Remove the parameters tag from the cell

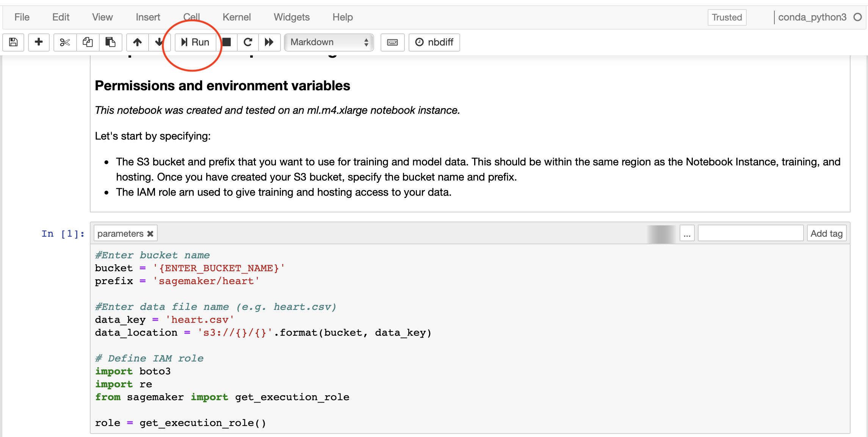pos(150,234)
